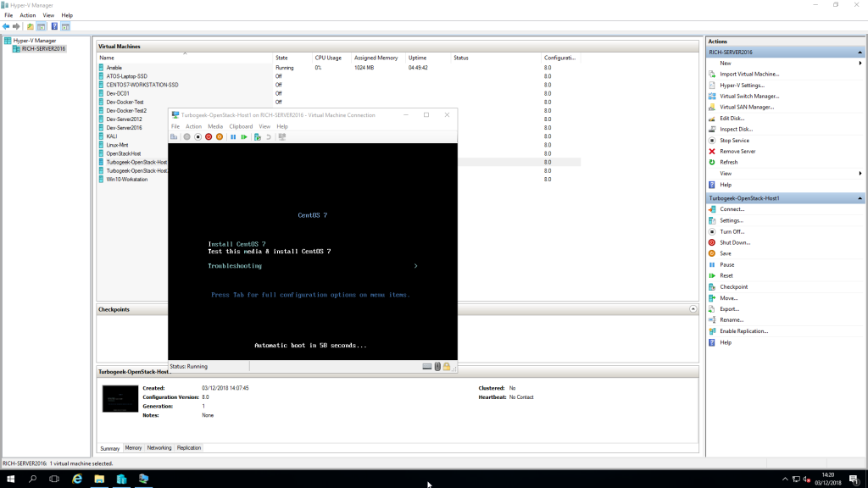Click Export action in Actions pane
The image size is (868, 488).
pyautogui.click(x=729, y=309)
